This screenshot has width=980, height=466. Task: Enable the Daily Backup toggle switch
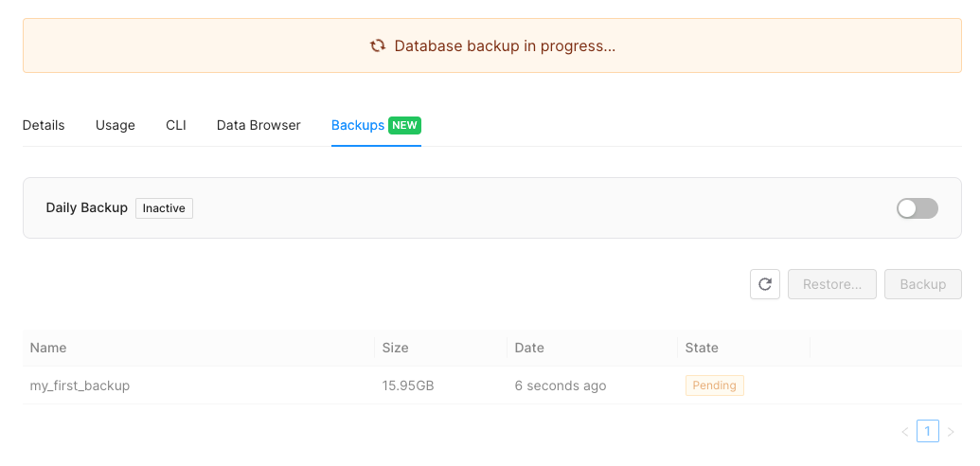(x=918, y=208)
